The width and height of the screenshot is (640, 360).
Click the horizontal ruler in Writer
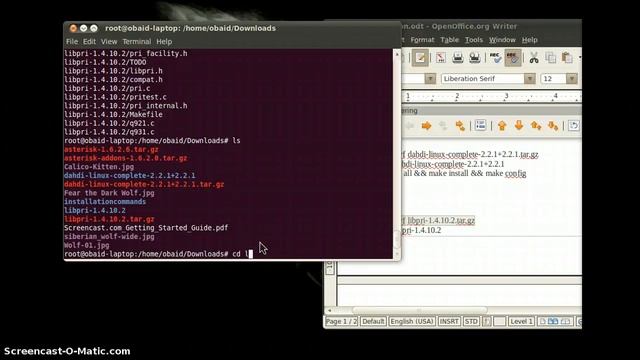491,97
